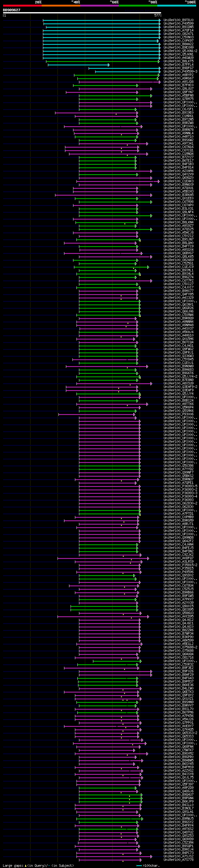The image size is (199, 868).
Task: Select the query name BB909627
Action: pyautogui.click(x=12, y=10)
